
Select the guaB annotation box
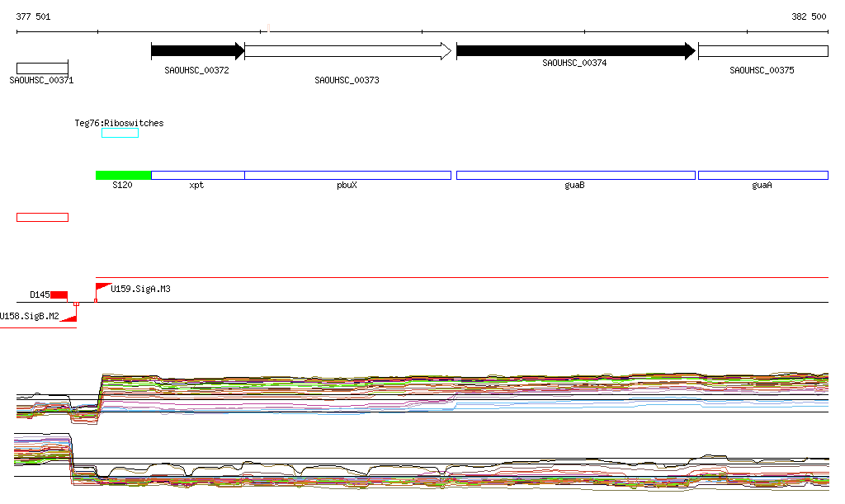(x=575, y=175)
